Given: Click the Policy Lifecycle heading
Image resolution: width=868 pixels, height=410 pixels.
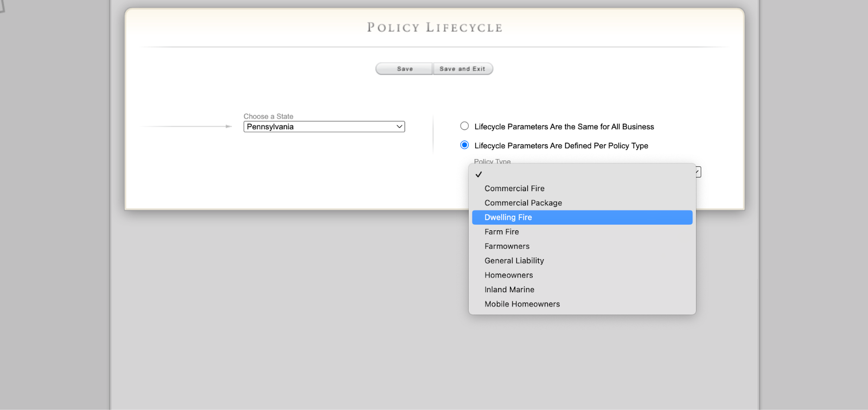Looking at the screenshot, I should [435, 28].
